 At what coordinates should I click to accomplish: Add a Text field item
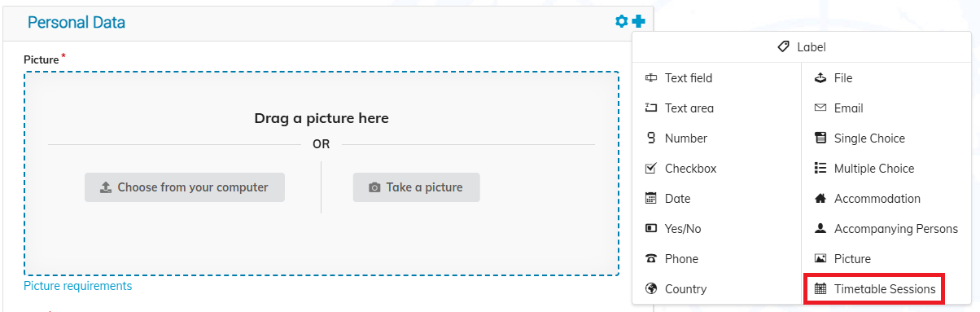(717, 78)
